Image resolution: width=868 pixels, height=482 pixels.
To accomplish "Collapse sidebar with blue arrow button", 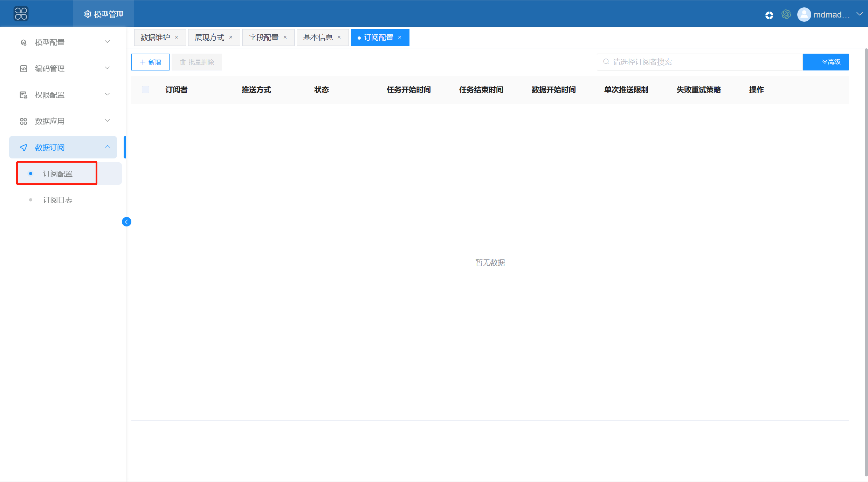I will [x=126, y=222].
